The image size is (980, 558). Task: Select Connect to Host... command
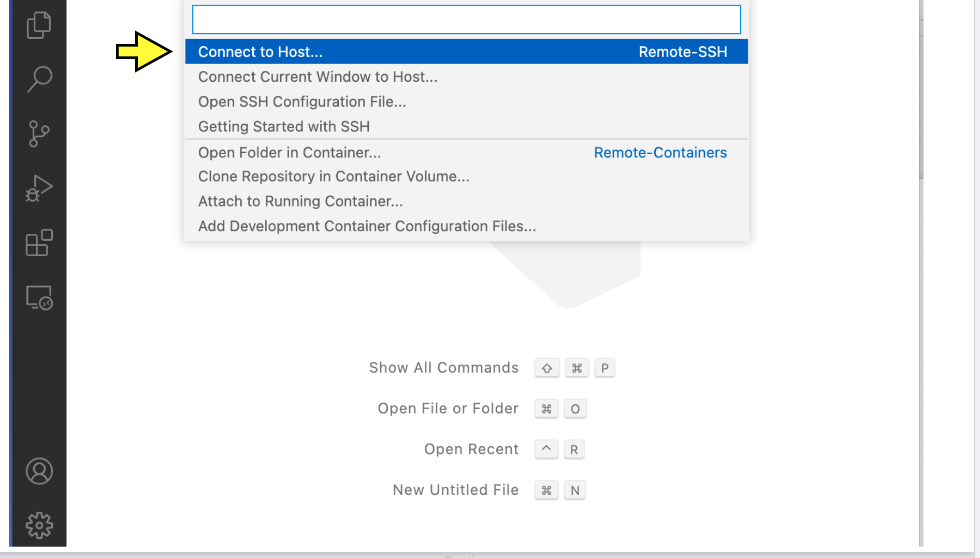coord(260,52)
